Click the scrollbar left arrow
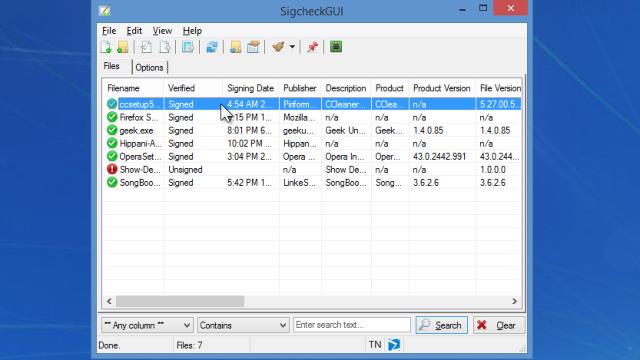The image size is (640, 360). coord(109,301)
